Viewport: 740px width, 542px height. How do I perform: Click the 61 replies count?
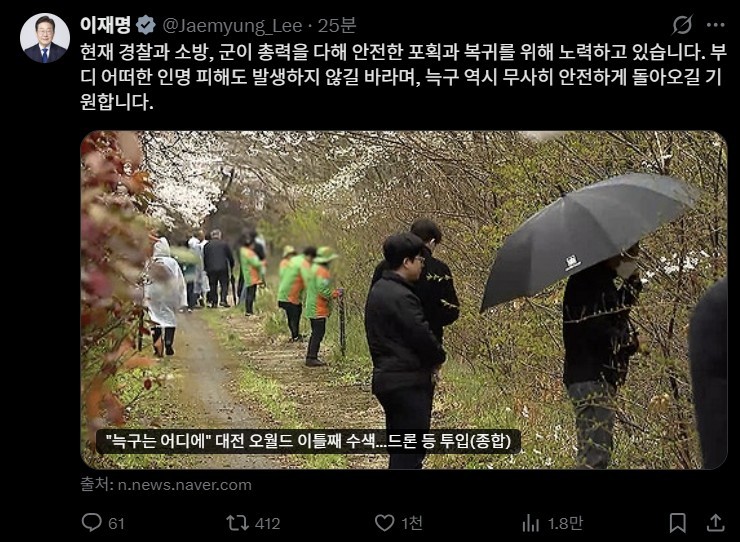(x=117, y=524)
